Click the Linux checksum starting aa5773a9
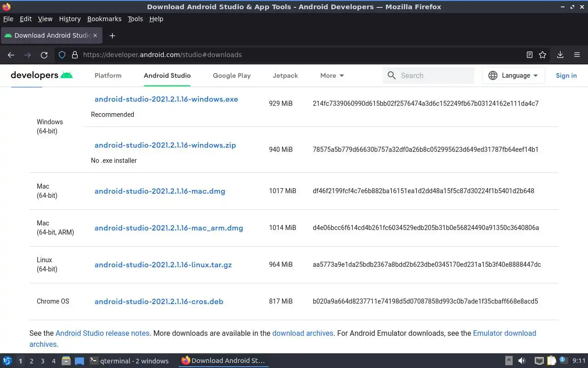This screenshot has width=588, height=368. point(427,264)
